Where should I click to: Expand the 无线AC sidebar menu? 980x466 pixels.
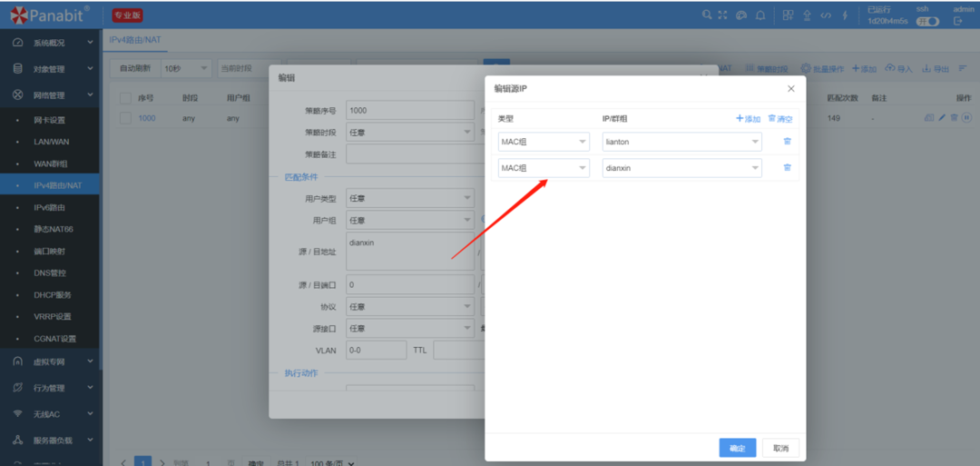(51, 414)
